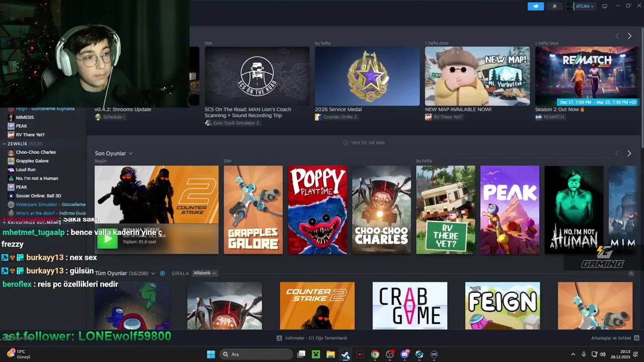Switch to Big Picture mode via monitor icon

605,6
